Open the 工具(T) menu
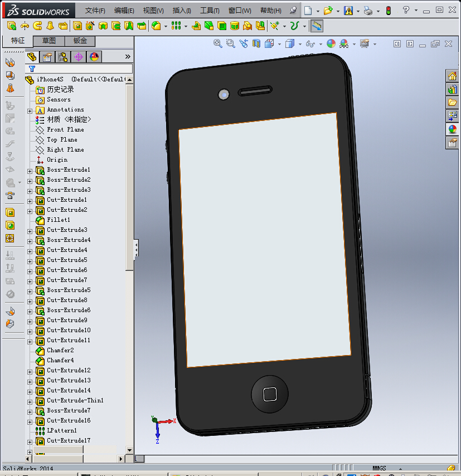The image size is (461, 476). (x=210, y=11)
